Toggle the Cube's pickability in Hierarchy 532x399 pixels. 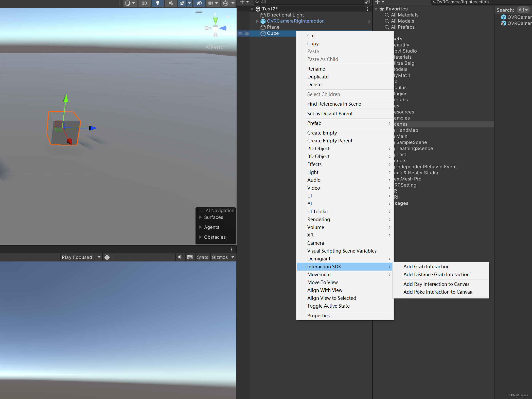[x=246, y=33]
